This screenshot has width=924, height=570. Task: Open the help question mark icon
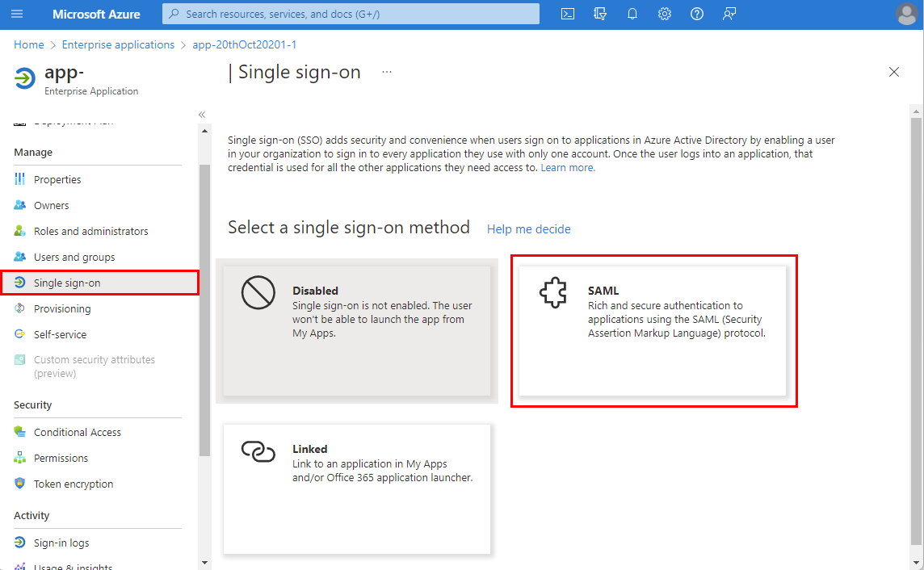[x=696, y=14]
